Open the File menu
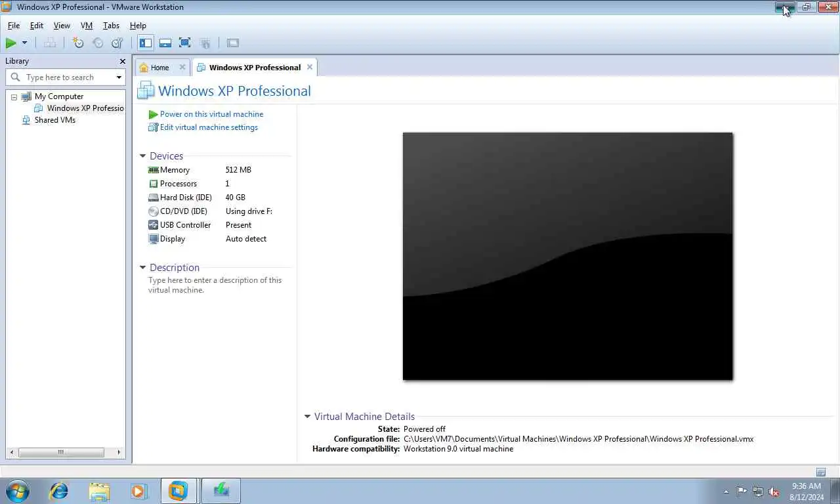Image resolution: width=840 pixels, height=504 pixels. pos(14,26)
